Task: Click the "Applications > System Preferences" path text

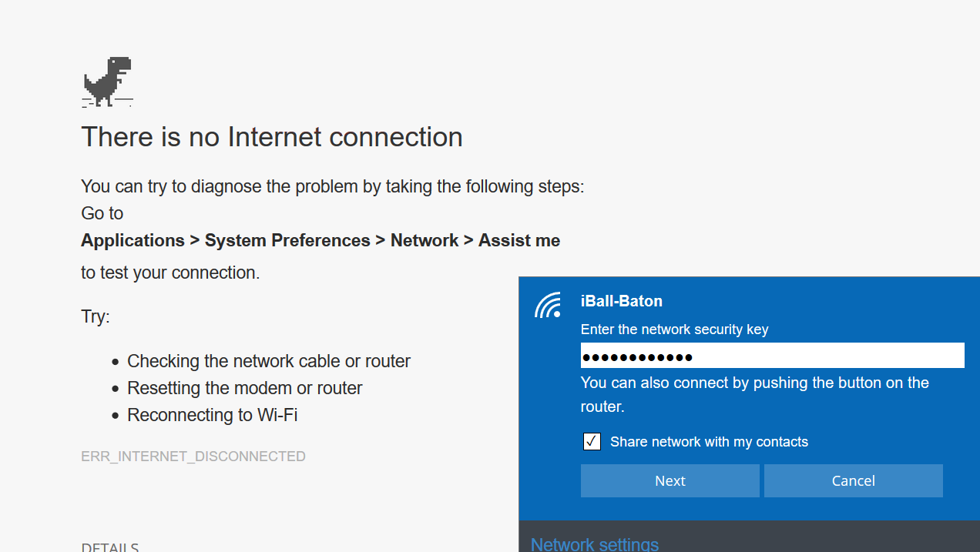Action: 225,240
